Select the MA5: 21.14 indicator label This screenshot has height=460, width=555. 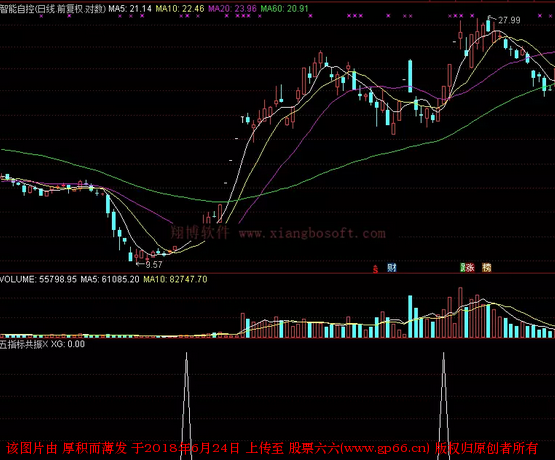click(x=130, y=8)
